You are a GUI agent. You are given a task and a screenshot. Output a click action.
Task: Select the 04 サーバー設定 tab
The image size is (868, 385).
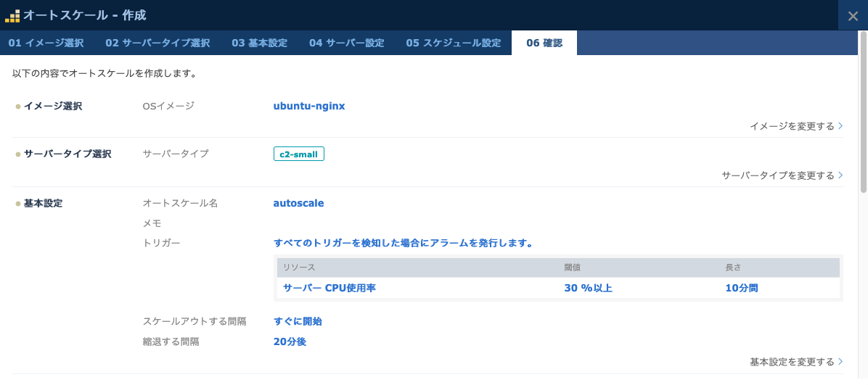point(346,43)
